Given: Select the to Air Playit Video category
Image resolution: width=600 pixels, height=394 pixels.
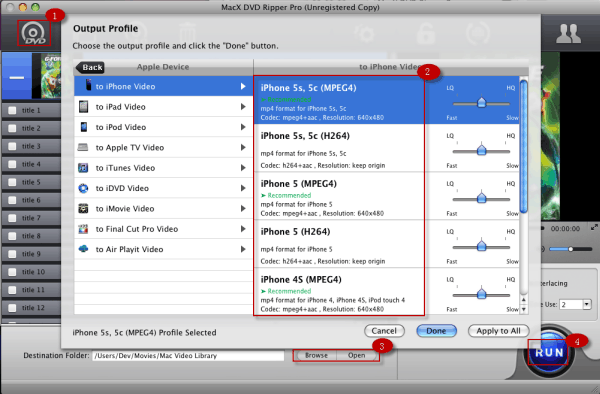Looking at the screenshot, I should point(163,249).
